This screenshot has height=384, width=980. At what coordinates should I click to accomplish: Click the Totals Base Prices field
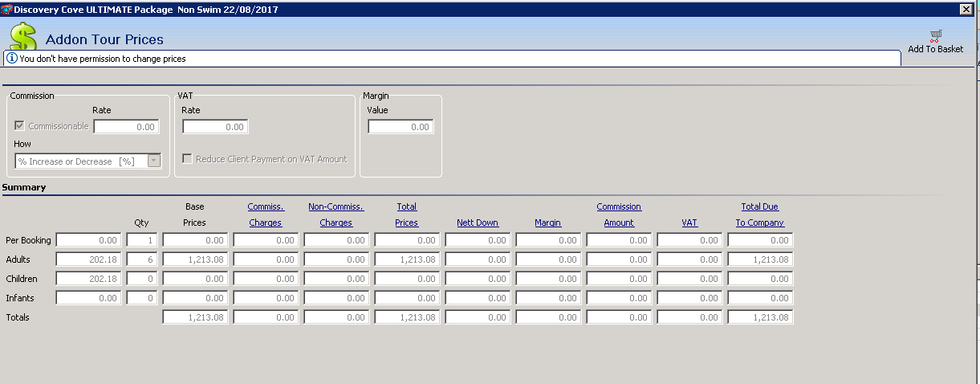point(195,317)
